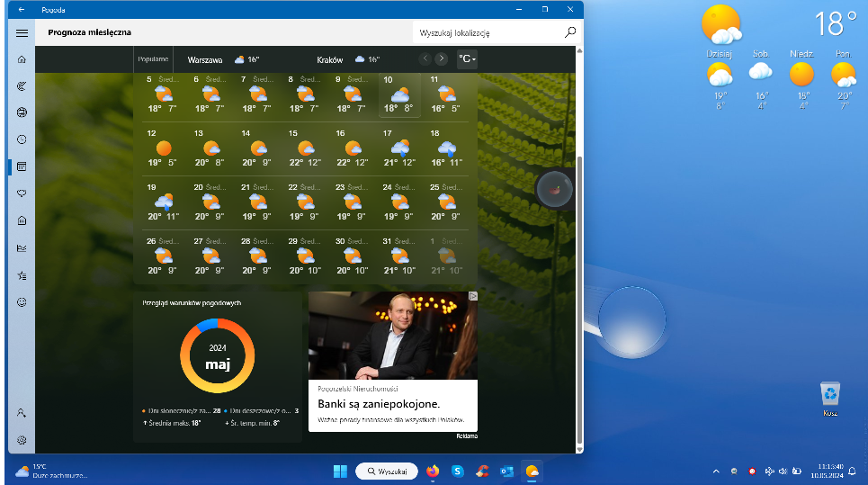
Task: Open account profile icon in sidebar
Action: [22, 412]
